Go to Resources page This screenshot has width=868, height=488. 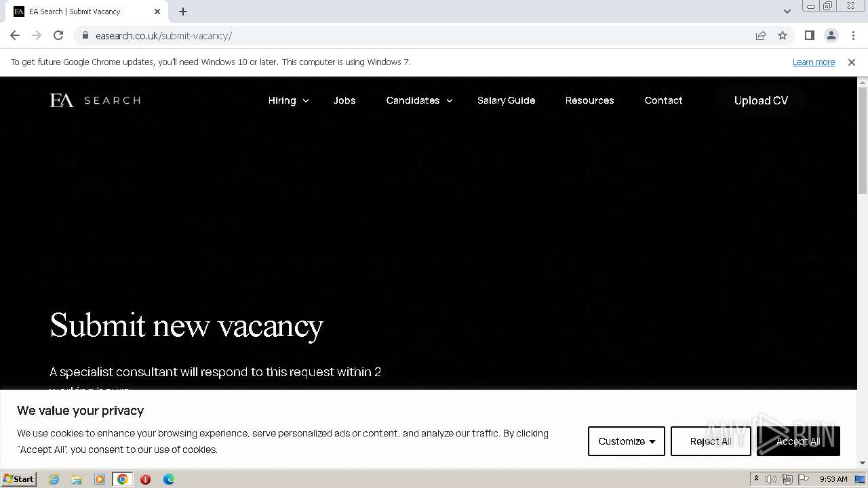(589, 100)
